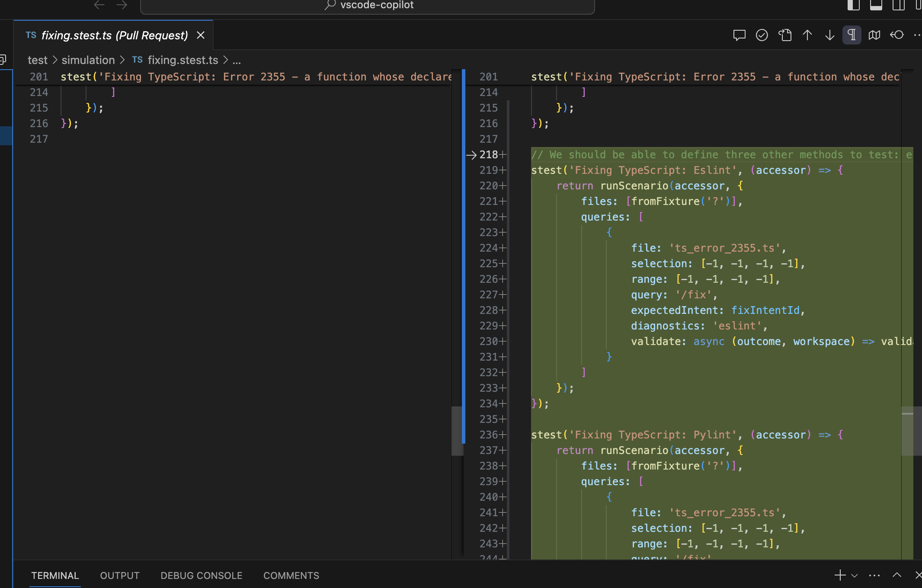Click add-comment plus on line 236
The width and height of the screenshot is (922, 588).
point(503,435)
